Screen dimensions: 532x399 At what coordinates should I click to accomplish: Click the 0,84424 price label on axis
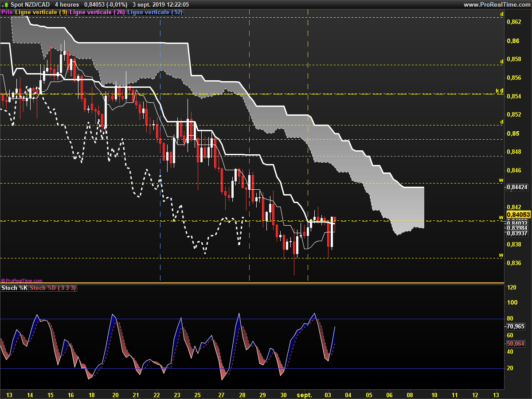pyautogui.click(x=517, y=188)
